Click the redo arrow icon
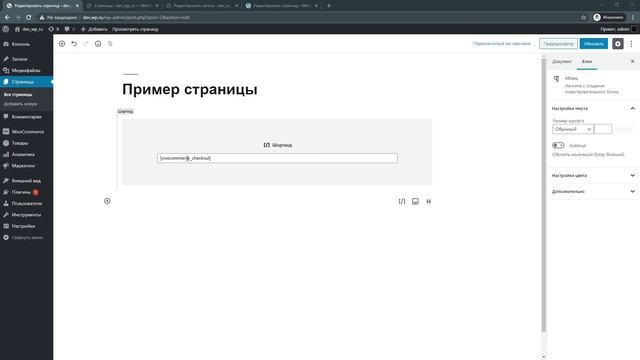 point(86,44)
